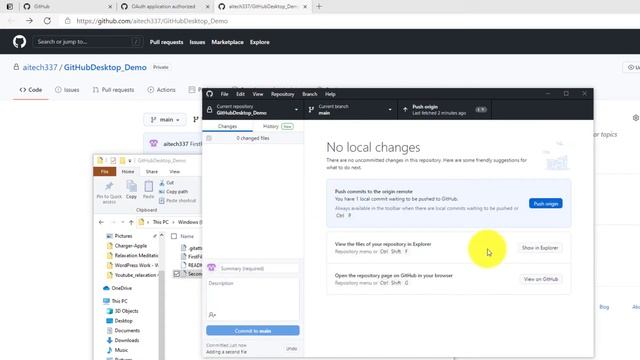Click the Explorer back arrow

(x=101, y=222)
